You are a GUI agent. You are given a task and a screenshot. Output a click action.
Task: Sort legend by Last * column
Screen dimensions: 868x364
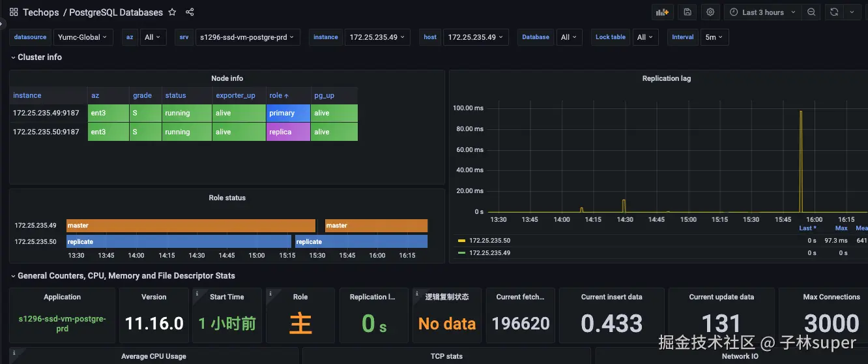coord(808,228)
